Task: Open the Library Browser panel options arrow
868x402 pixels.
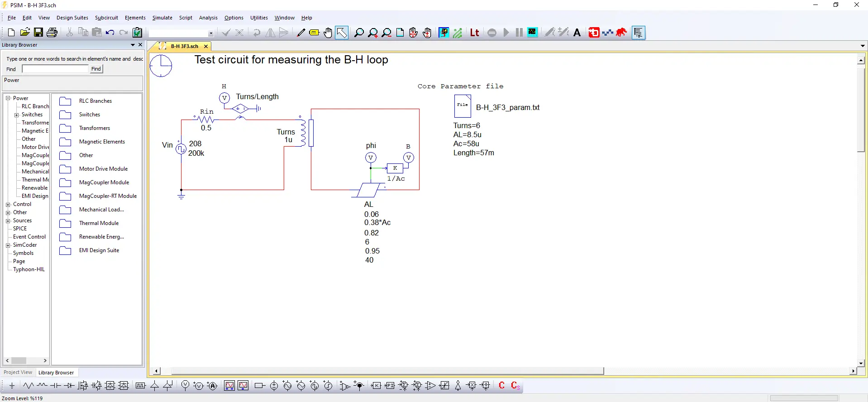Action: 133,45
